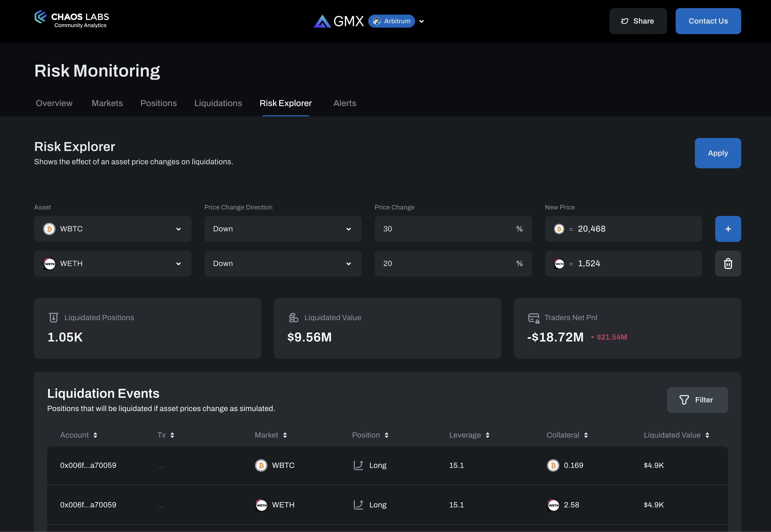Sort by Account column arrows
771x532 pixels.
95,435
